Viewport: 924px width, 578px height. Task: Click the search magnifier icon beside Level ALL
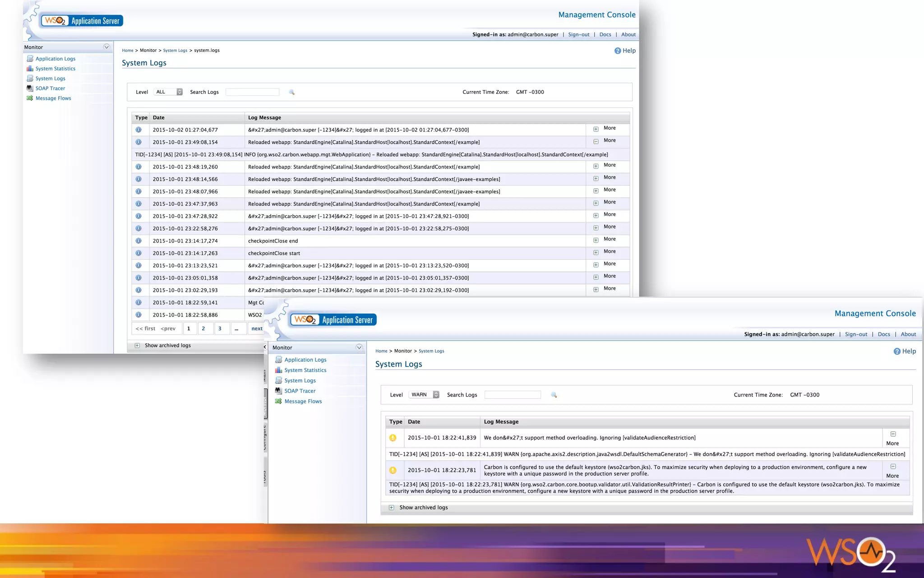click(291, 92)
